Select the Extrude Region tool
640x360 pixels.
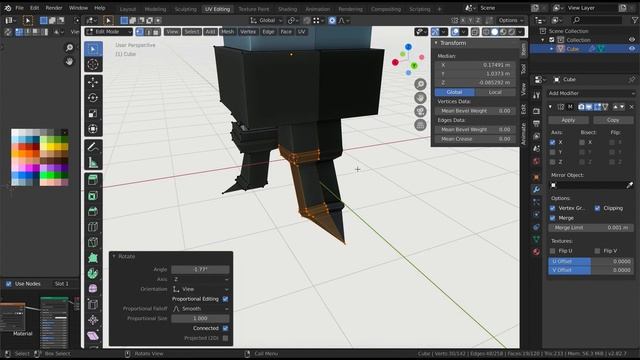click(x=93, y=180)
